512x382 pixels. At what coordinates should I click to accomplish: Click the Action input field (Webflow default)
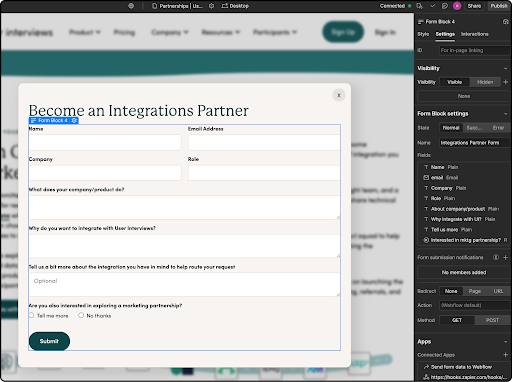point(474,305)
